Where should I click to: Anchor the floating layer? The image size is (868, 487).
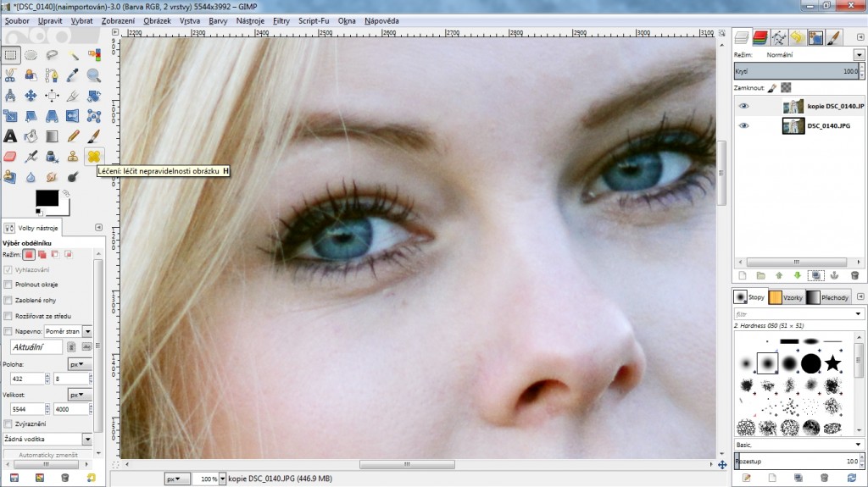pyautogui.click(x=835, y=275)
